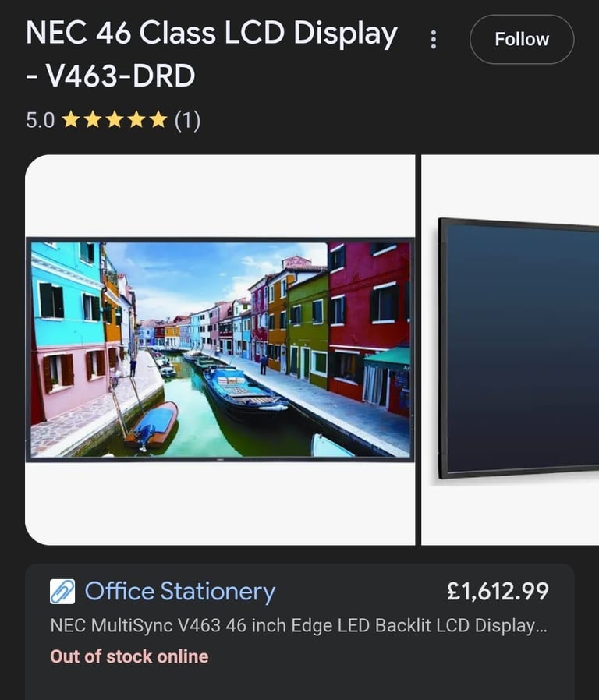
Task: Click the Office Stationery paperclip logo
Action: point(62,592)
